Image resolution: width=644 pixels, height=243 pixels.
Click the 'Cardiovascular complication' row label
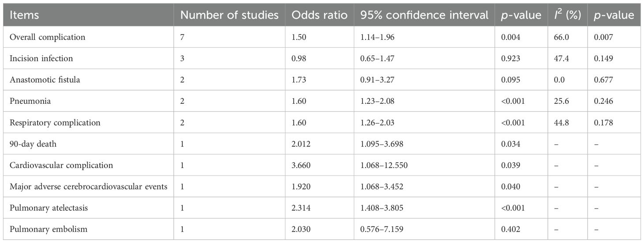[x=61, y=165]
